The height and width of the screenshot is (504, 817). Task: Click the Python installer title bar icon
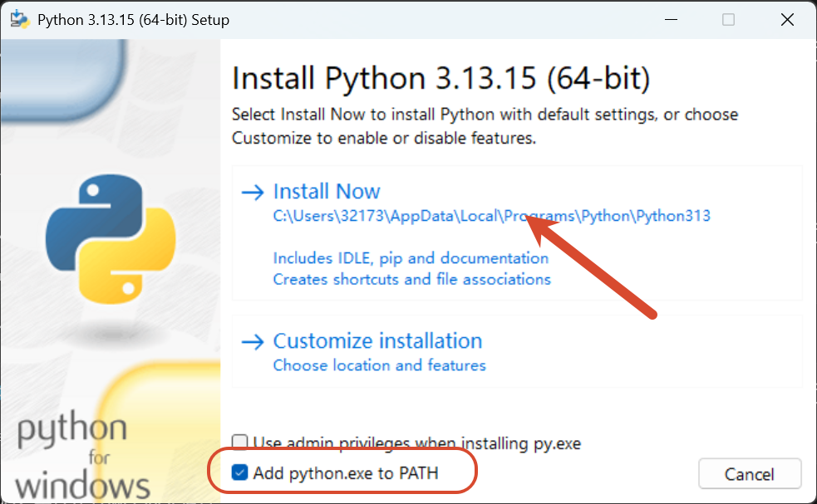coord(20,20)
